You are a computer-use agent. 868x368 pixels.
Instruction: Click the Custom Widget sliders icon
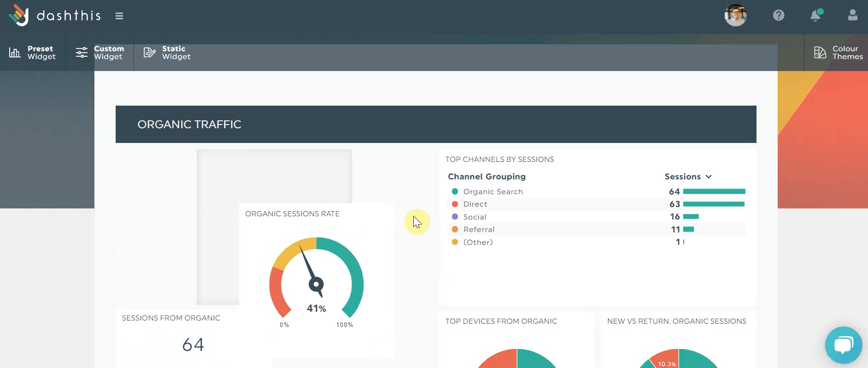point(82,53)
